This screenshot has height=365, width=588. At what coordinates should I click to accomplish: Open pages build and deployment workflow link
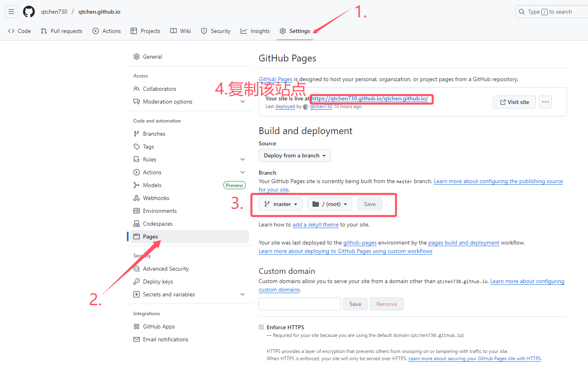(464, 243)
